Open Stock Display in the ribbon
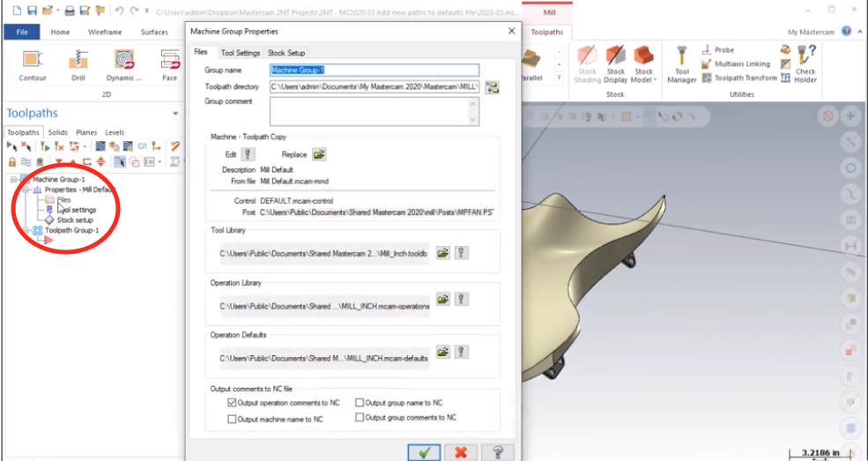The height and width of the screenshot is (461, 868). click(616, 64)
